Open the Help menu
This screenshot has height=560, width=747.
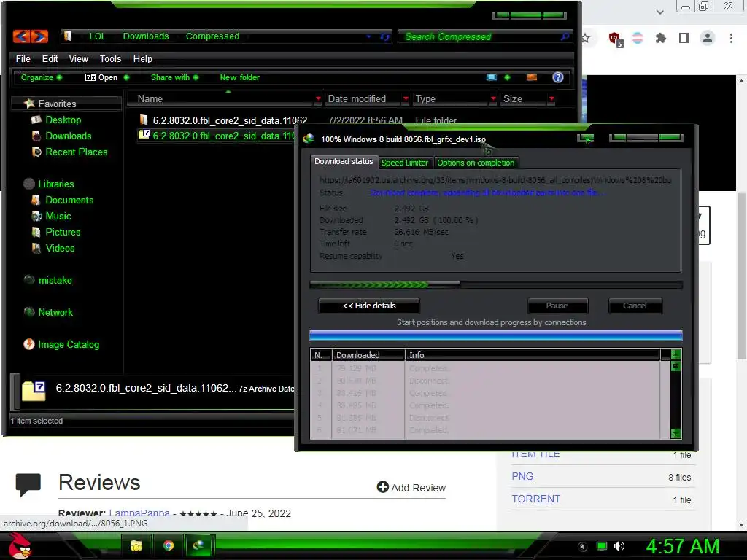coord(142,58)
